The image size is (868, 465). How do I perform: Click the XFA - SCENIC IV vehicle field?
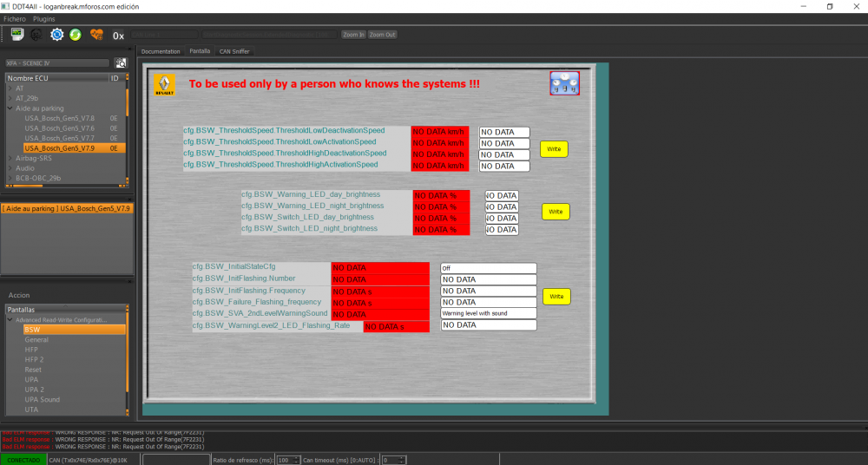[57, 63]
